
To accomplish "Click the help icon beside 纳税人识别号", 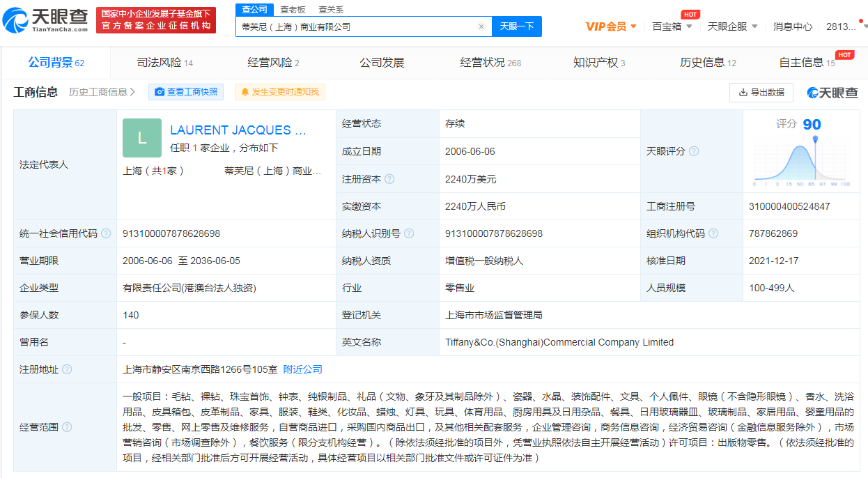I will point(409,233).
